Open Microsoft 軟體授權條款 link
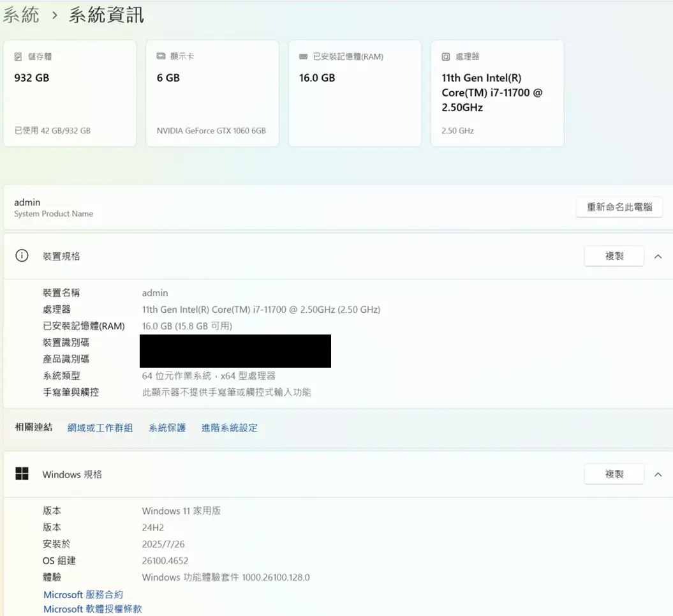The width and height of the screenshot is (673, 616). 92,609
